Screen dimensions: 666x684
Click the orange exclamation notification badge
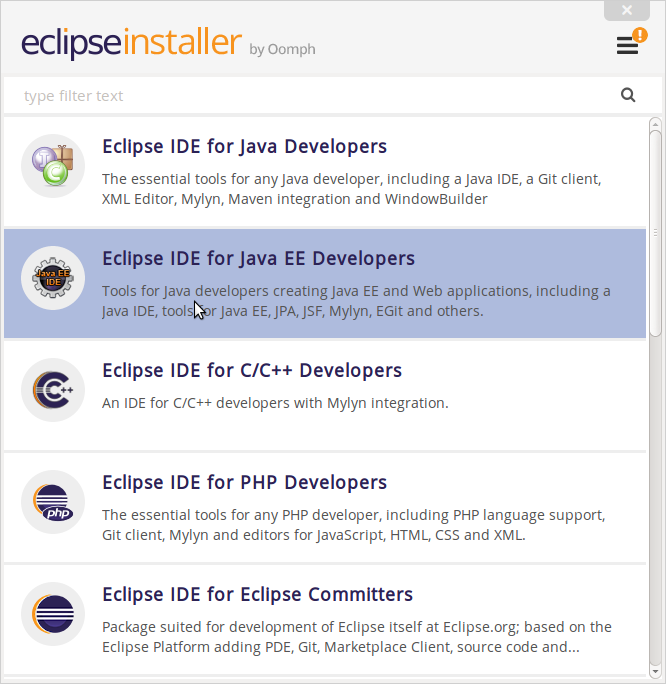(x=640, y=35)
